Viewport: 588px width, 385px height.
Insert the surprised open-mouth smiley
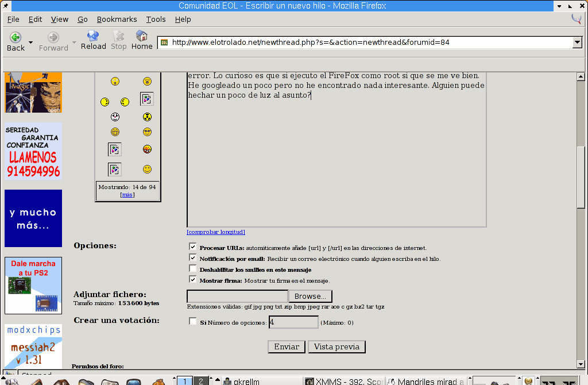point(115,82)
